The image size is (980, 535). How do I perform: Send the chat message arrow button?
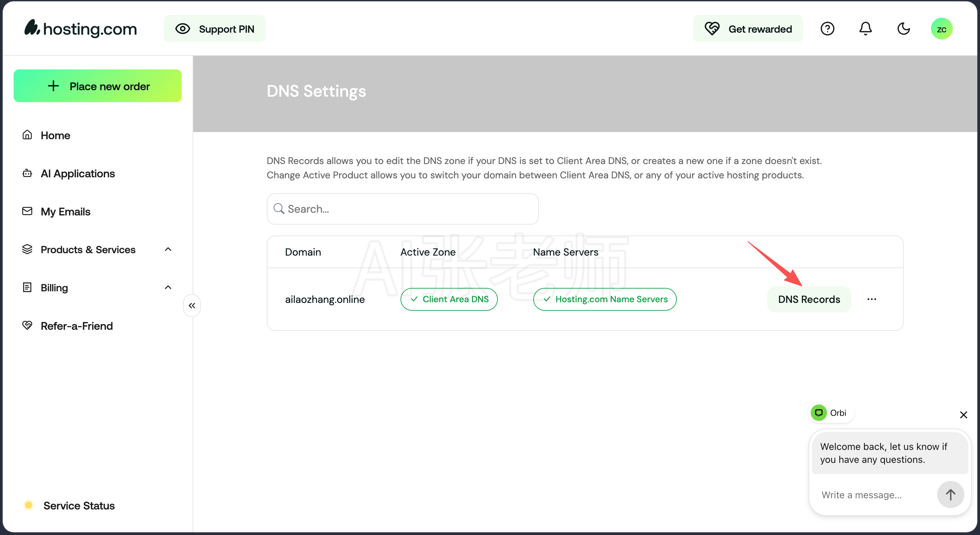950,495
